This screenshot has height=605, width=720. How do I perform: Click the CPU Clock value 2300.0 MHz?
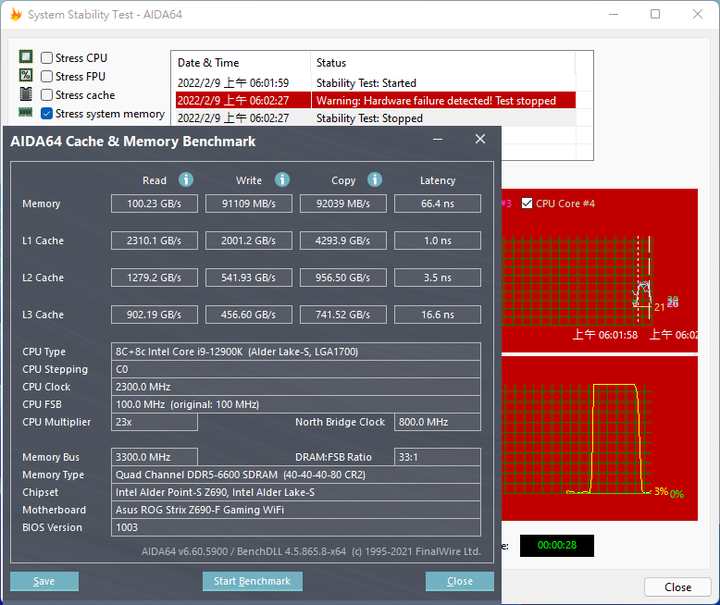tap(296, 387)
